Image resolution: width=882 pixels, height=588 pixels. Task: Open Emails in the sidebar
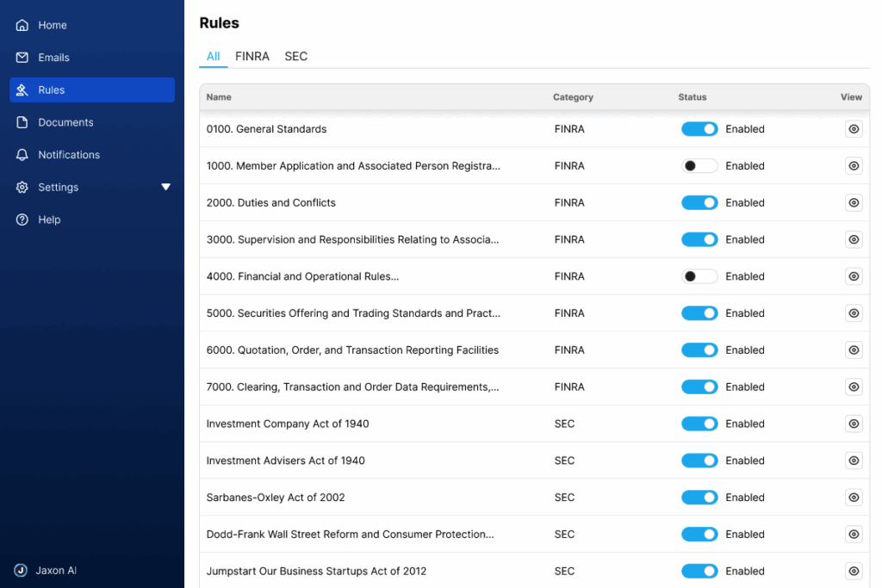point(53,58)
